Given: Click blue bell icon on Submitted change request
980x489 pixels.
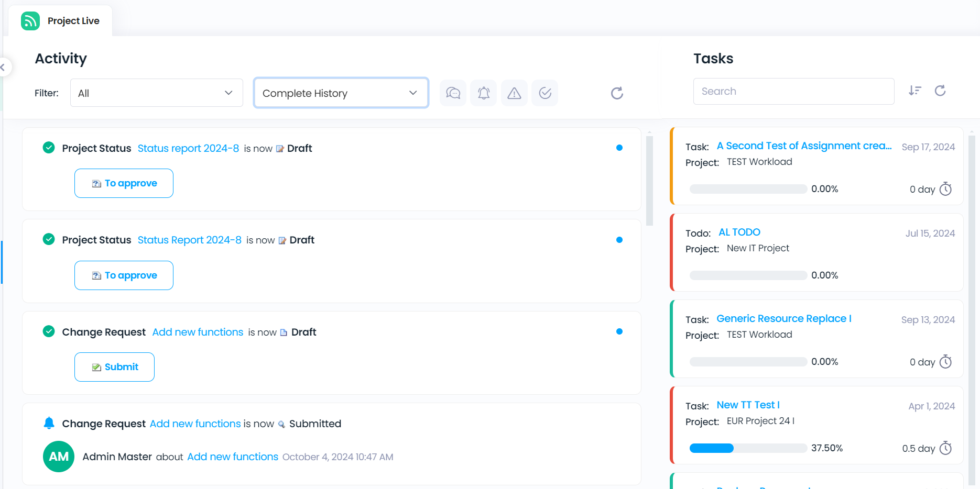Looking at the screenshot, I should pos(49,423).
